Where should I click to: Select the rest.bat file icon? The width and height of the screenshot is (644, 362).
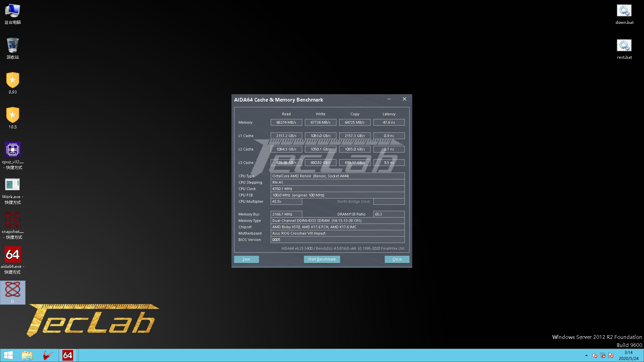pyautogui.click(x=624, y=49)
